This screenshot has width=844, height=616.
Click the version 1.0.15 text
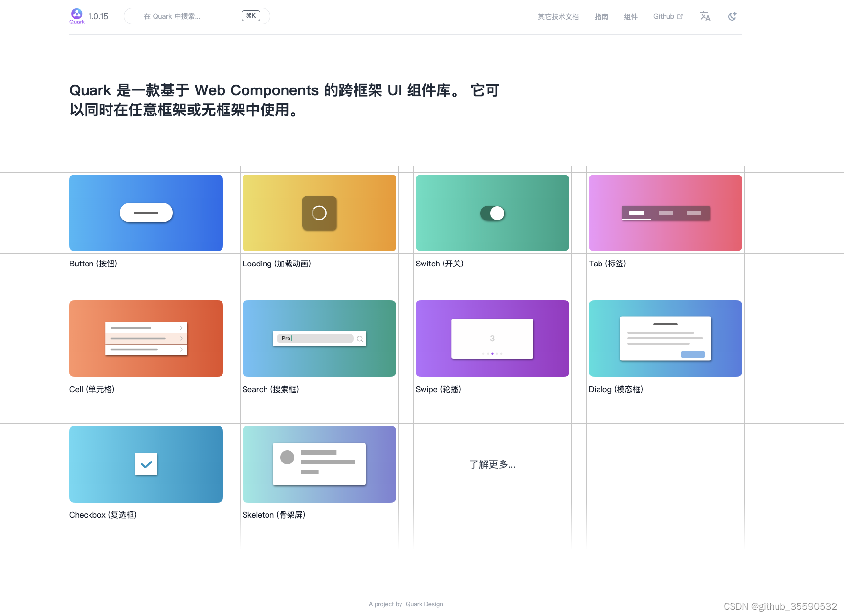point(98,16)
